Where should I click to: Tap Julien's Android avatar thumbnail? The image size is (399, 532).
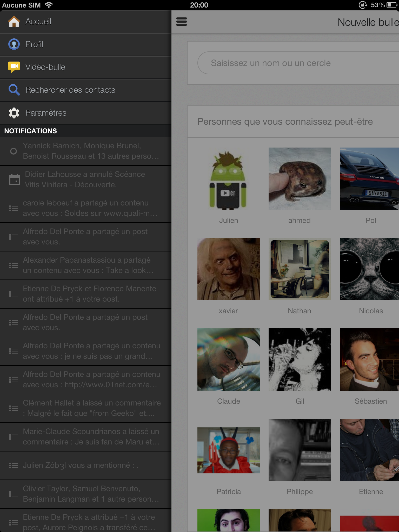point(229,179)
